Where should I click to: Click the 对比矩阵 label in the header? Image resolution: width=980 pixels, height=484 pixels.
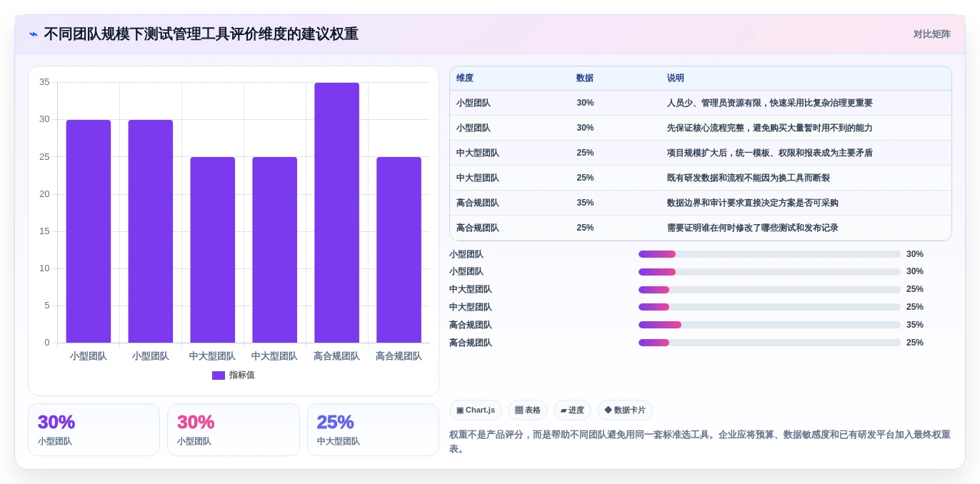(x=931, y=34)
